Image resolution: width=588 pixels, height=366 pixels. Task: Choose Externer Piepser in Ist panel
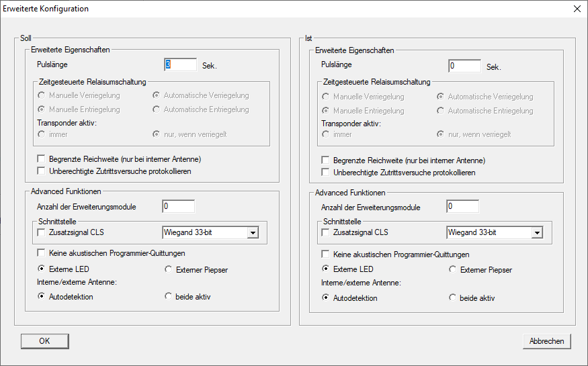coord(454,270)
